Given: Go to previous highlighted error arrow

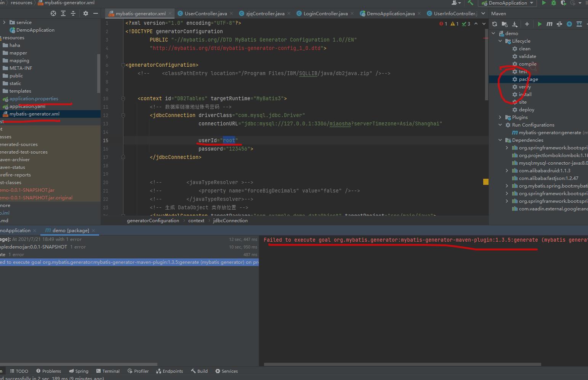Looking at the screenshot, I should coord(476,24).
